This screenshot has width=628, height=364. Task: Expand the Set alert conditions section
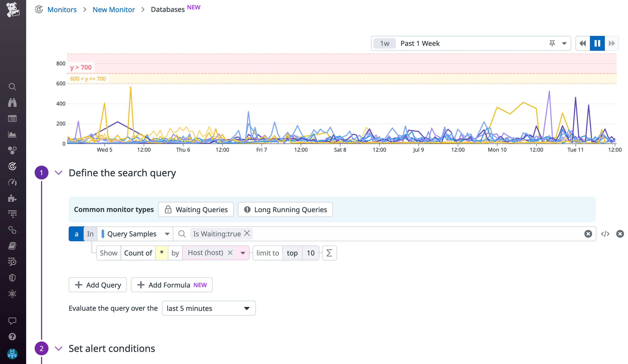[59, 348]
